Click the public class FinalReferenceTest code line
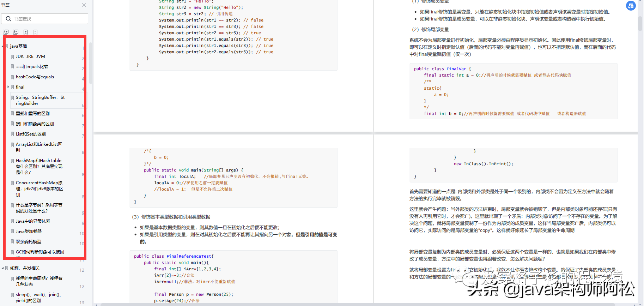Screen dimensions: 644x306 click(174, 256)
